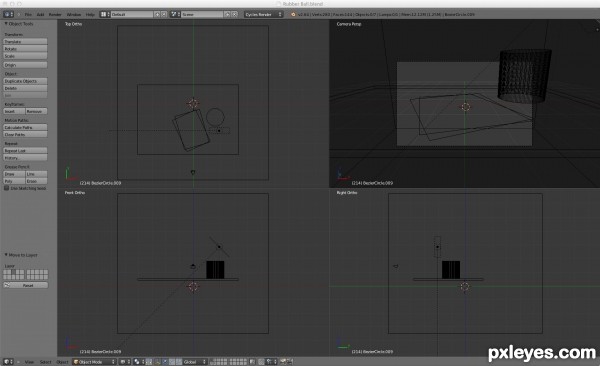The height and width of the screenshot is (366, 600).
Task: Click the Translate button
Action: pos(25,41)
